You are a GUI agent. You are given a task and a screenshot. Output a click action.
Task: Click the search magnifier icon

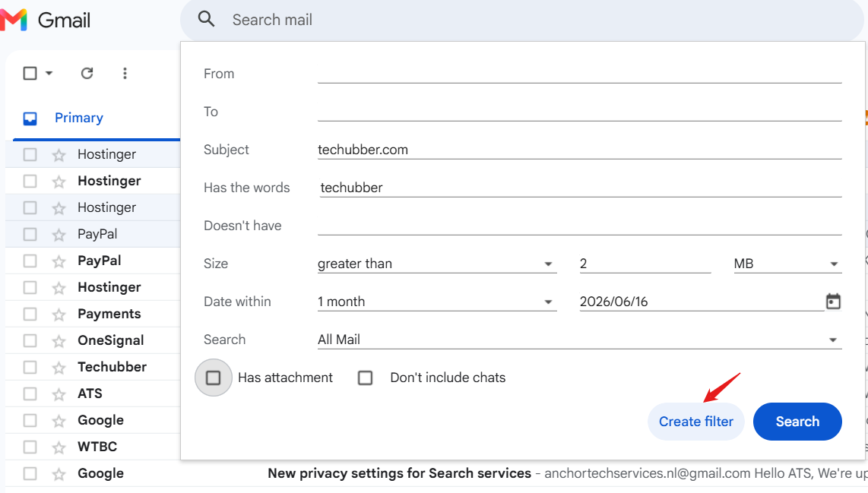(206, 19)
